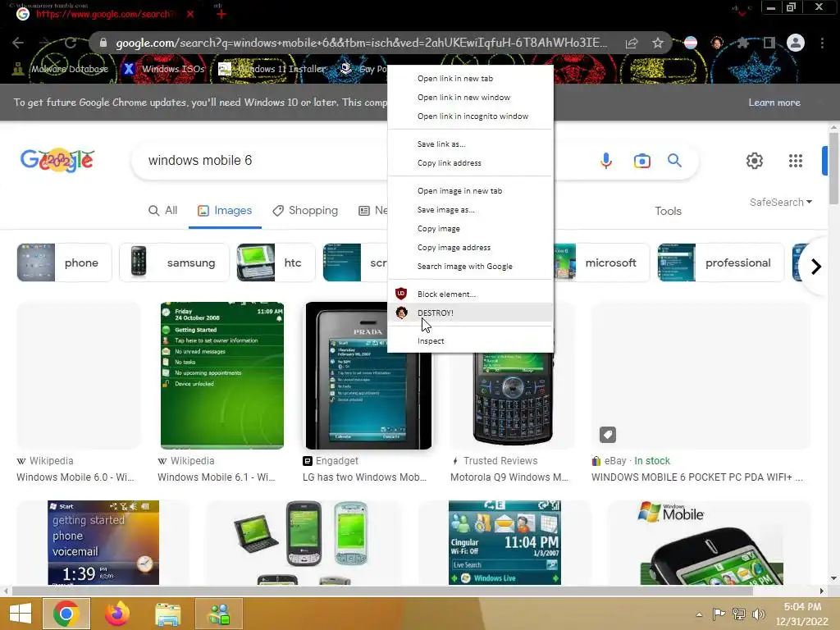
Task: Open the Tools filter button
Action: [668, 211]
